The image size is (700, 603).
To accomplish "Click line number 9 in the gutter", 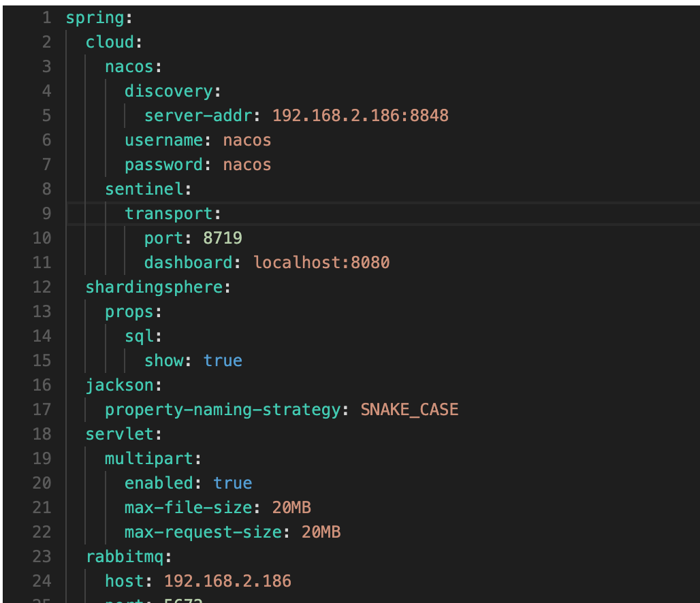I will (x=47, y=214).
